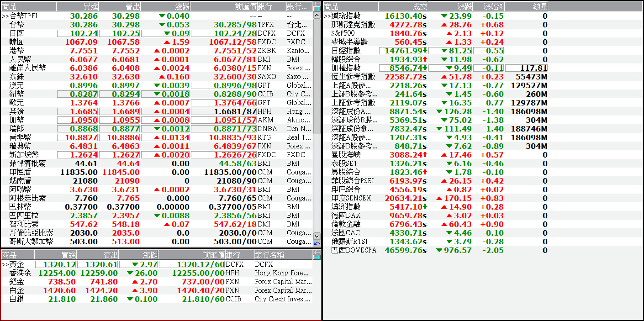Select the 港幣 currency row
644x321 pixels.
pos(157,51)
